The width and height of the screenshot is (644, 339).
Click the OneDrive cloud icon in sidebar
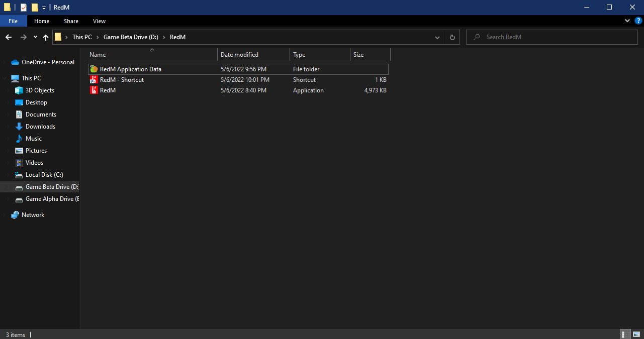tap(15, 62)
